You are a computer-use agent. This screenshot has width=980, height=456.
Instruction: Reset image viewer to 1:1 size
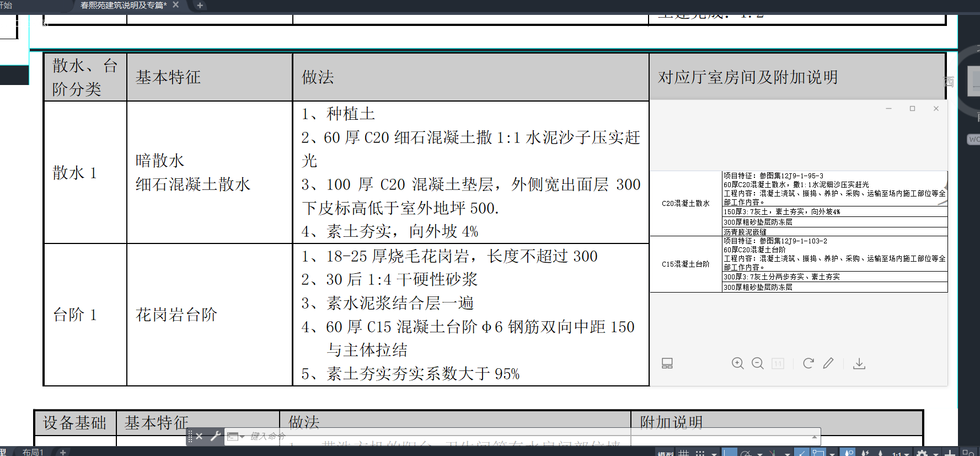pos(778,363)
